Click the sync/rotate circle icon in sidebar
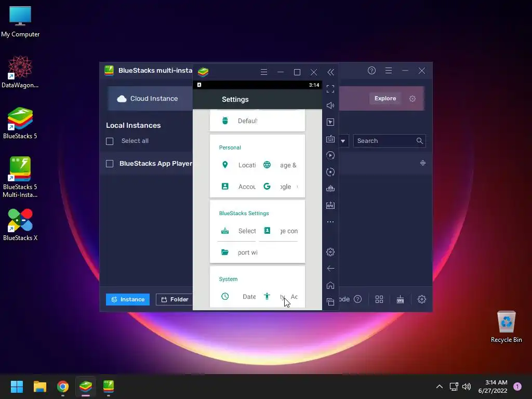This screenshot has height=399, width=532. [330, 172]
